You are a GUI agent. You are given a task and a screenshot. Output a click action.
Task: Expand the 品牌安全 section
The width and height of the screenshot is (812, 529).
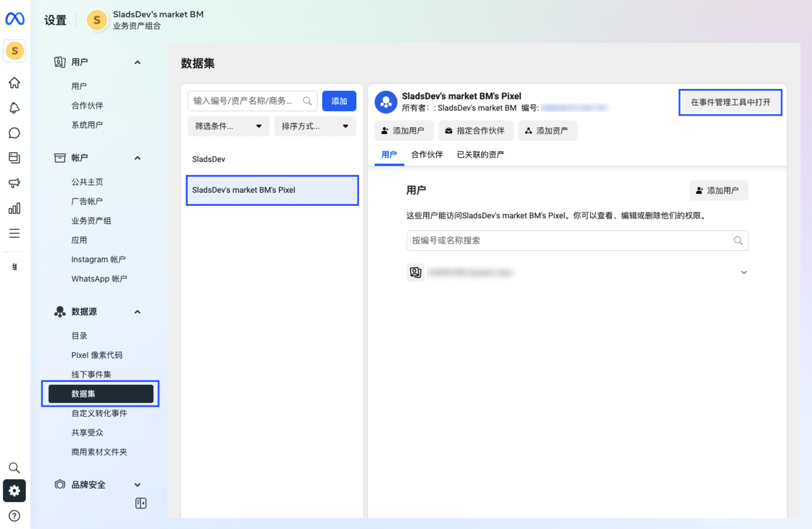click(x=137, y=485)
